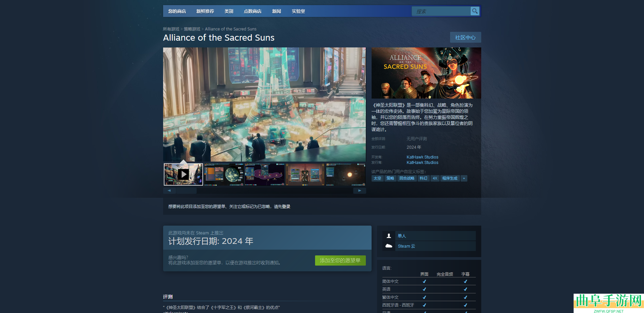Open Alliance of the Sacred Suns breadcrumb
644x313 pixels.
point(230,29)
